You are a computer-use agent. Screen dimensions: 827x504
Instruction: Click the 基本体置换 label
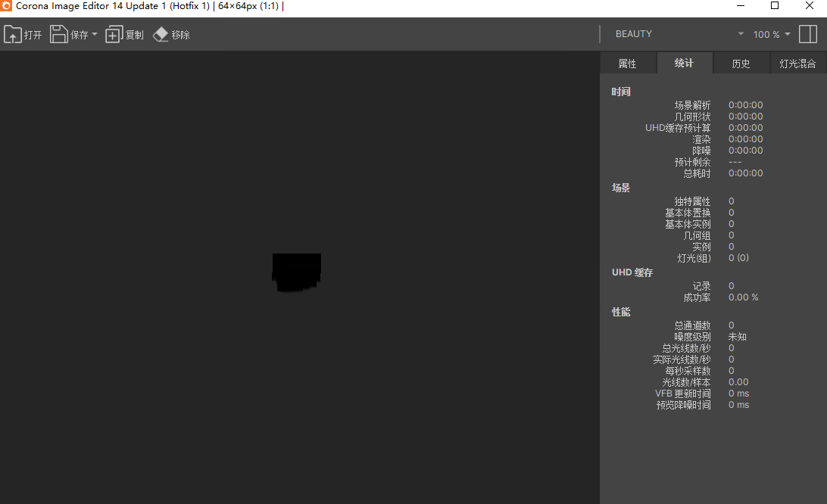(x=688, y=213)
